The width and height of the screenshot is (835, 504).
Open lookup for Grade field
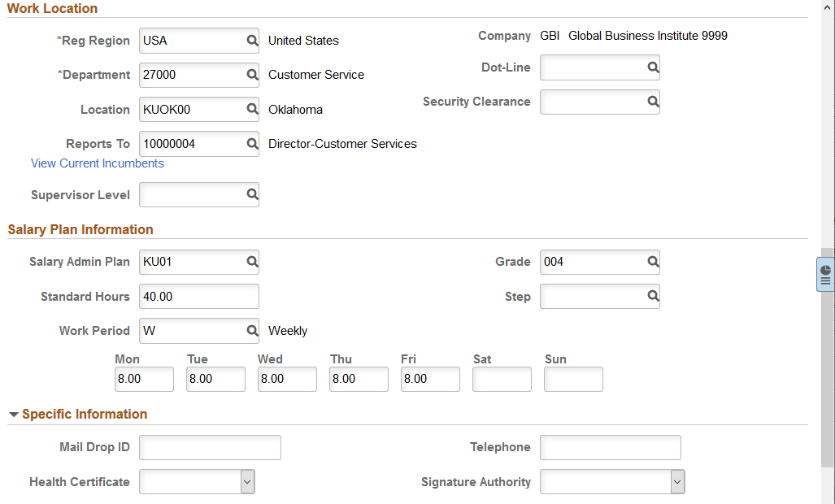[x=653, y=262]
